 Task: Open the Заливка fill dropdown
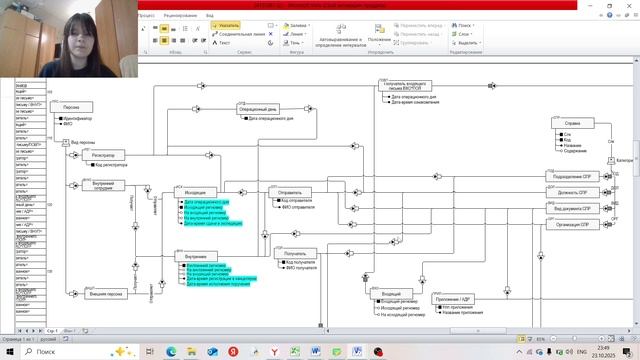[x=297, y=26]
